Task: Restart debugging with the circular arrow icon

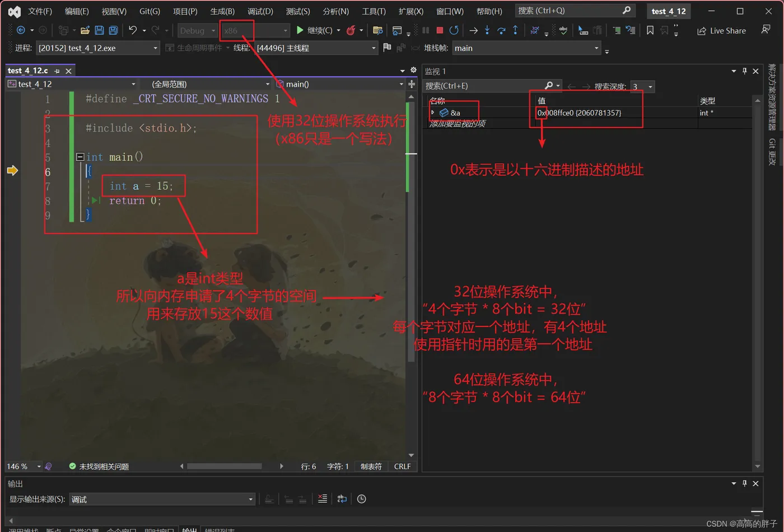Action: pyautogui.click(x=454, y=30)
